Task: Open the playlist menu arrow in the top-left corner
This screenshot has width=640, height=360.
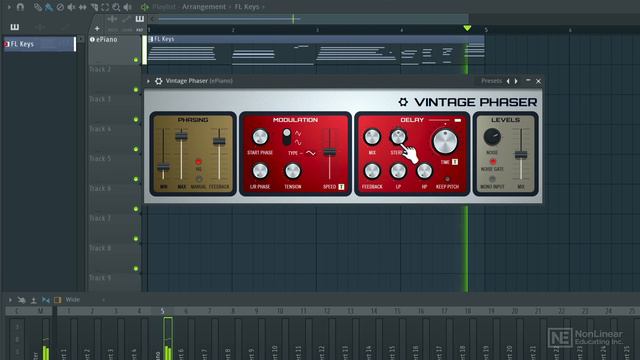Action: 9,7
